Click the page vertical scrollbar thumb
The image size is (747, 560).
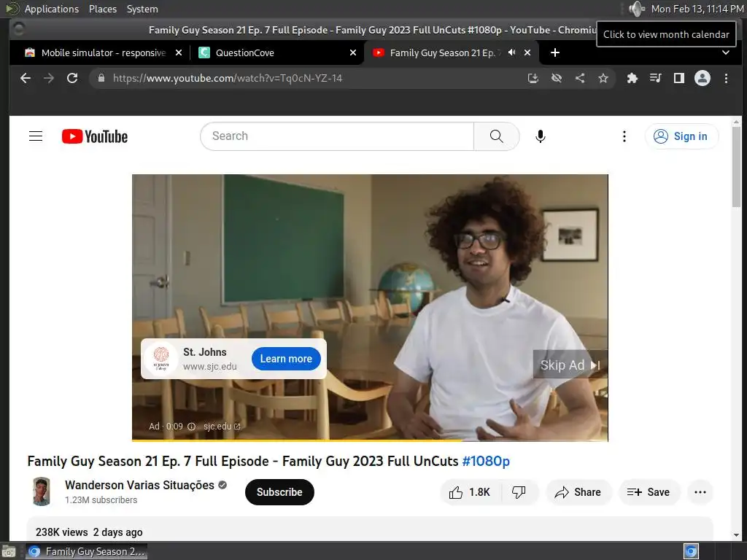coord(737,167)
